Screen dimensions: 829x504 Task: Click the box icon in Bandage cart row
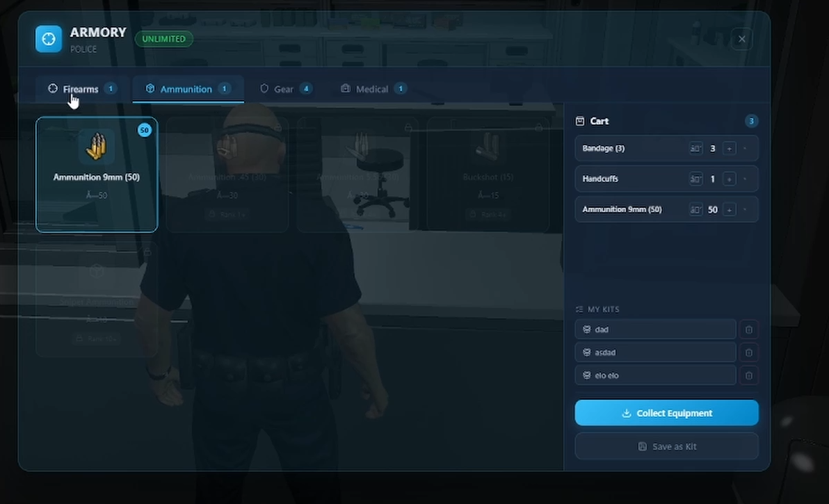click(695, 149)
